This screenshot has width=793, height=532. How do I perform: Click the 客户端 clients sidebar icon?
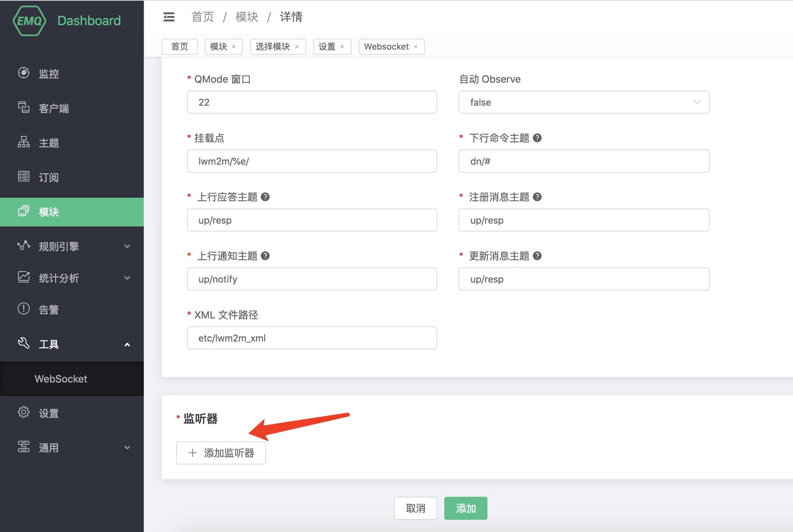[x=24, y=107]
